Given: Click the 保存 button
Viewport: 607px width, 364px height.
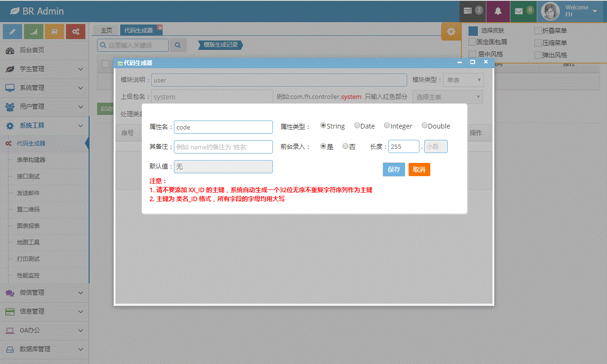Looking at the screenshot, I should tap(394, 170).
